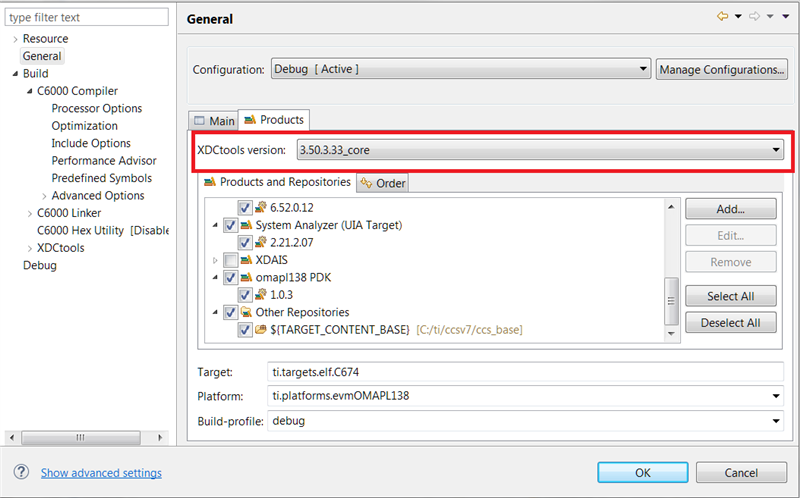Click the TARGET_CONTENT_BASE repository folder icon
800x498 pixels.
pos(261,329)
